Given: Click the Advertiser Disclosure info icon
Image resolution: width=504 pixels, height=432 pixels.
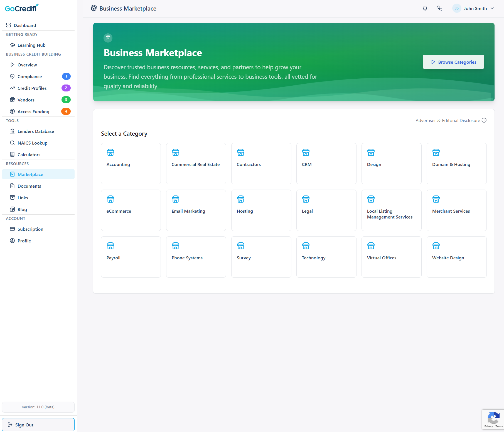Looking at the screenshot, I should click(484, 120).
